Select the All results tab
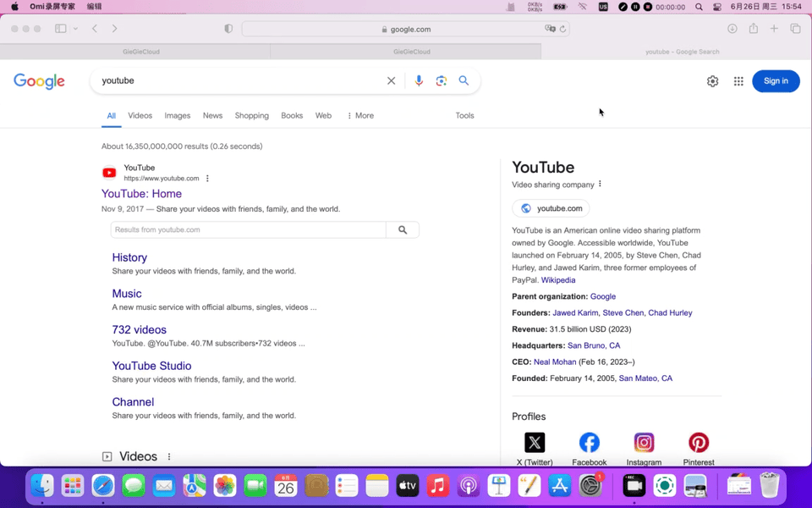Viewport: 812px width, 508px height. 112,116
